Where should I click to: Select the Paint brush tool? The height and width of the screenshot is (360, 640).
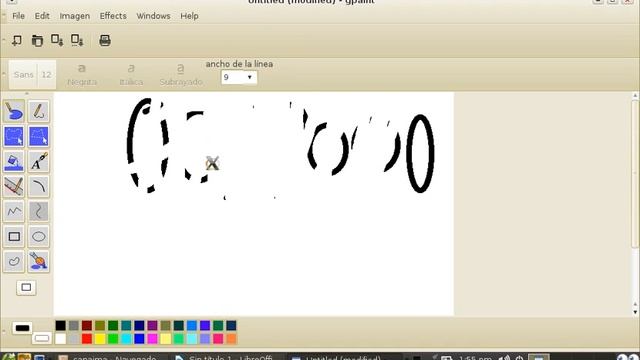pyautogui.click(x=39, y=261)
